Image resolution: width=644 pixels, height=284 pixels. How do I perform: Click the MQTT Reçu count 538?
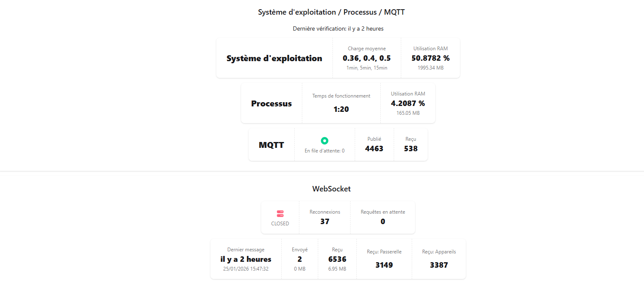click(x=411, y=148)
